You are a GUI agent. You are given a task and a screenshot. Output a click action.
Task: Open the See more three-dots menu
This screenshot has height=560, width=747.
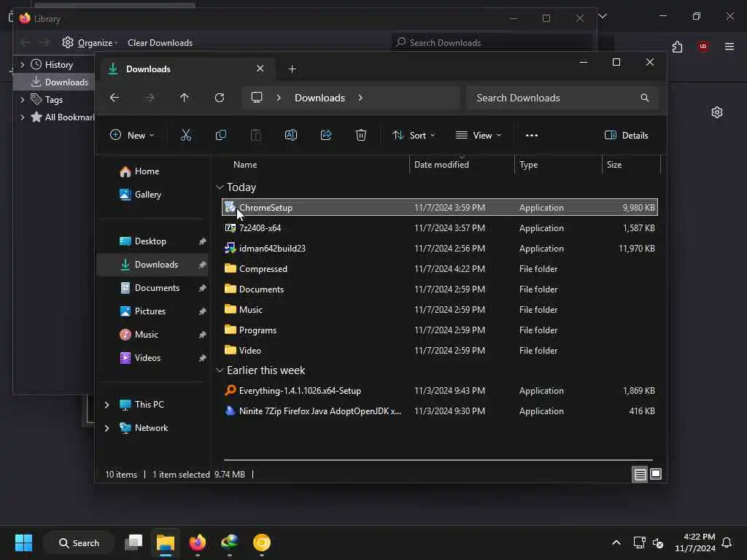tap(532, 135)
